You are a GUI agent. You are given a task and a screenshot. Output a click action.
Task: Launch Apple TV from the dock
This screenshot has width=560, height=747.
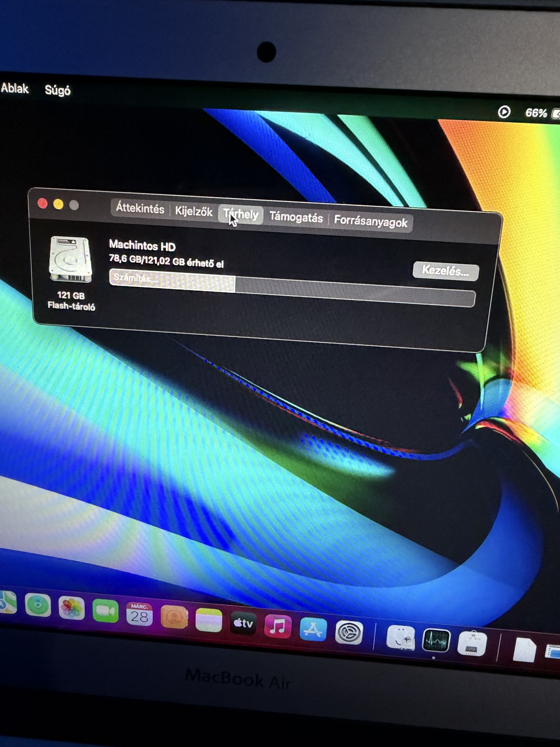tap(243, 623)
